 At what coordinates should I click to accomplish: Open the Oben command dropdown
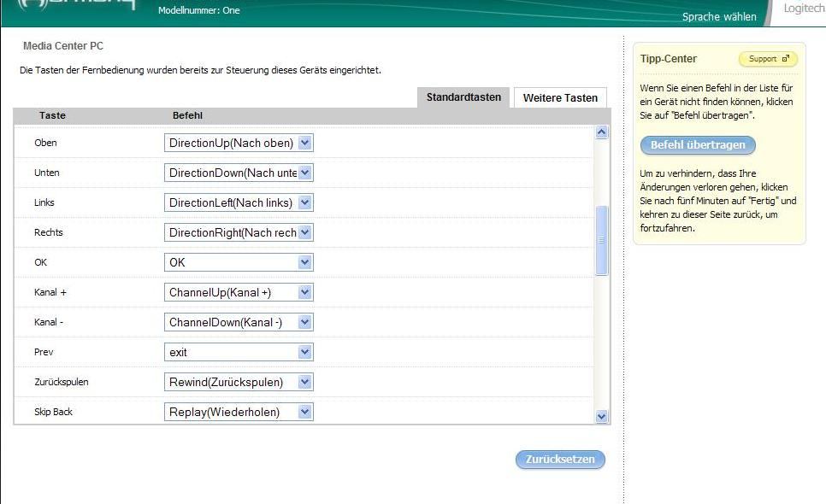pos(305,143)
